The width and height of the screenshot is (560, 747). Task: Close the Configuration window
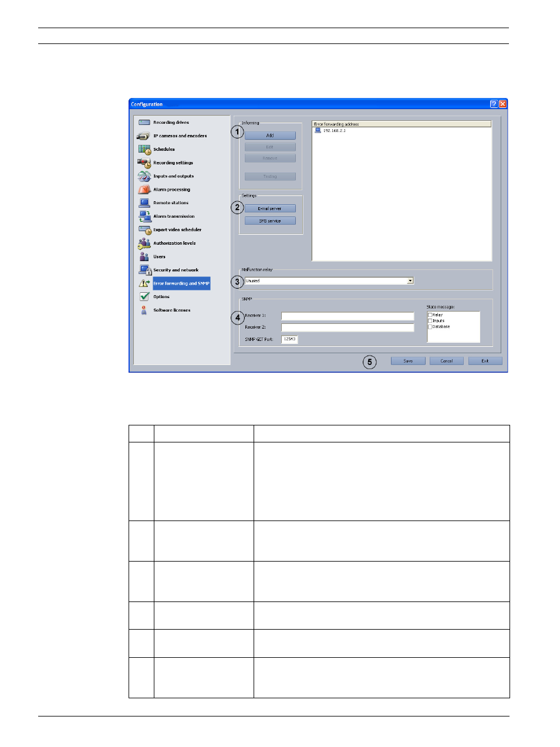(503, 104)
